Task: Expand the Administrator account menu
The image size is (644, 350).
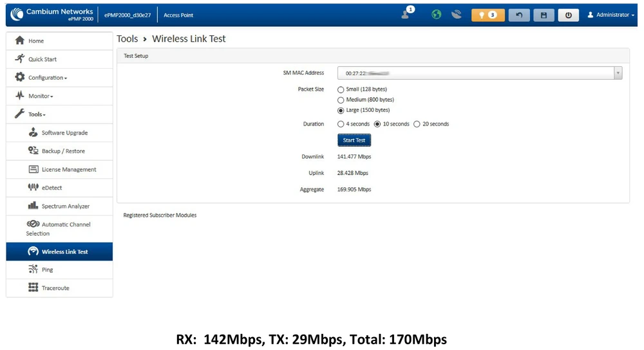Action: (x=611, y=15)
